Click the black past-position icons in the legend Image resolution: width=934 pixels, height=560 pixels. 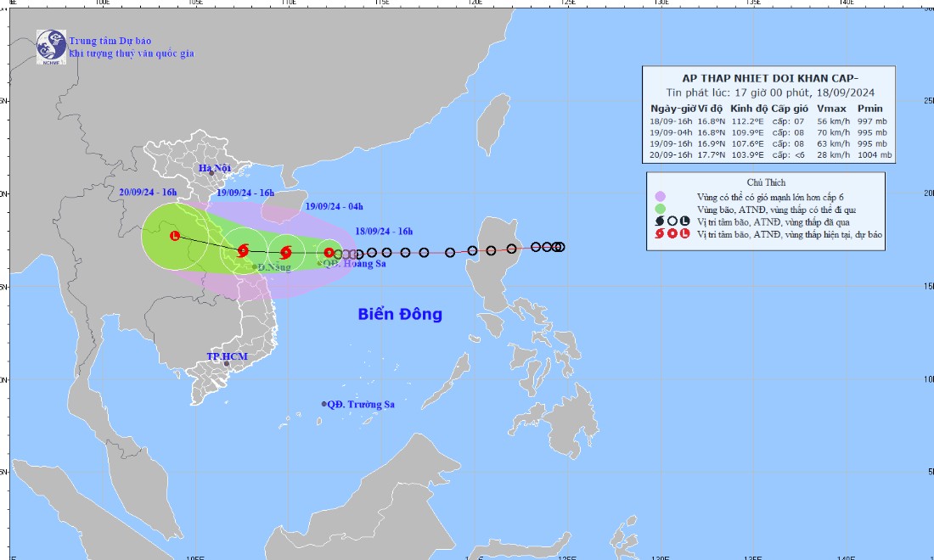coord(672,221)
